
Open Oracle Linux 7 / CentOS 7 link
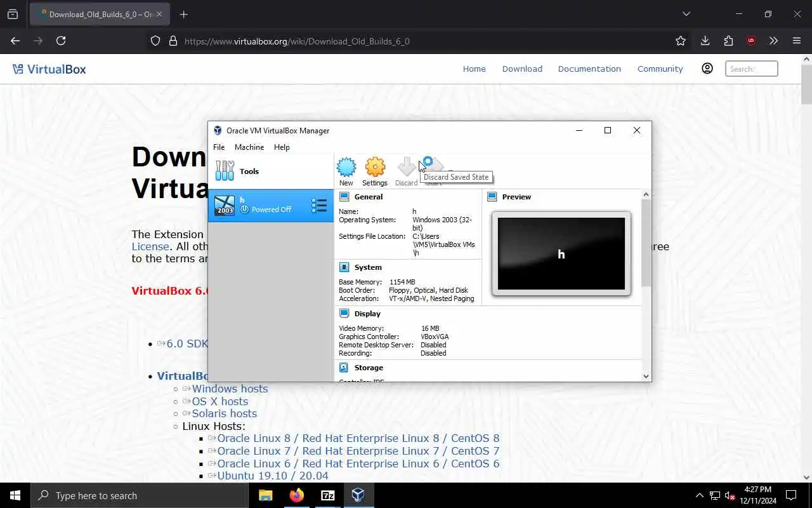coord(358,451)
